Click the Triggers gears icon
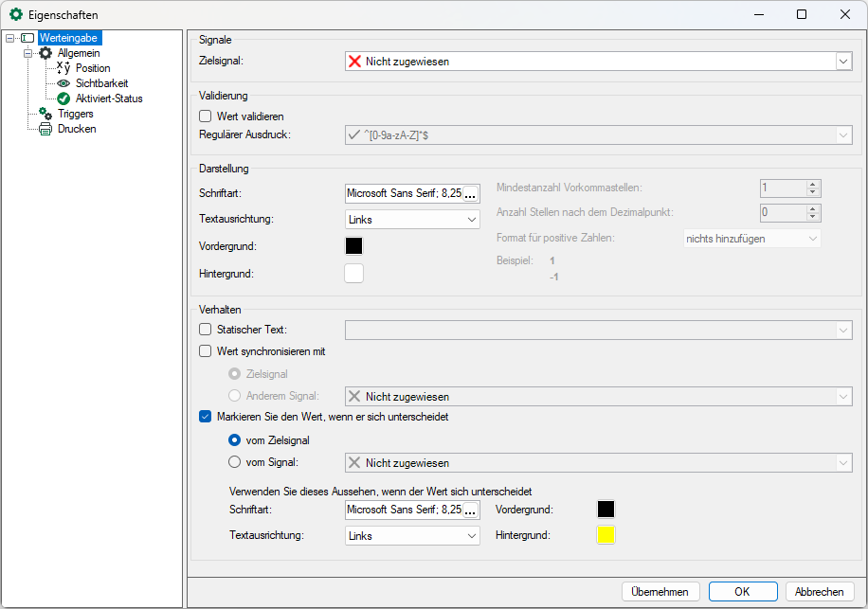 [45, 114]
